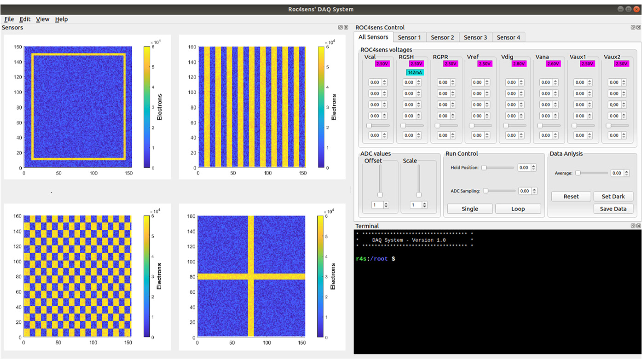The image size is (642, 364).
Task: Step the Hold Position spinbox
Action: click(x=533, y=166)
